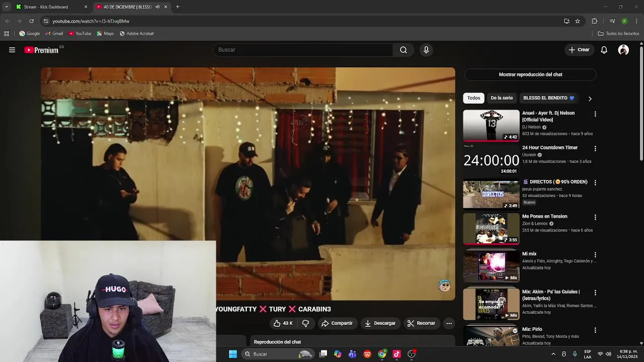Screen dimensions: 644x362
Task: Bookmark this page with the star icon
Action: [x=578, y=21]
